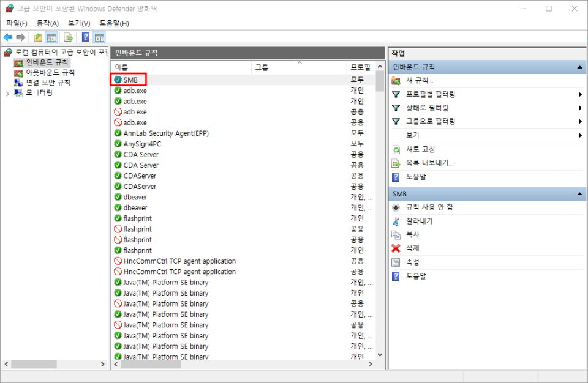Viewport: 588px width, 383px height.
Task: Sort by the 그룹 column header
Action: click(298, 67)
